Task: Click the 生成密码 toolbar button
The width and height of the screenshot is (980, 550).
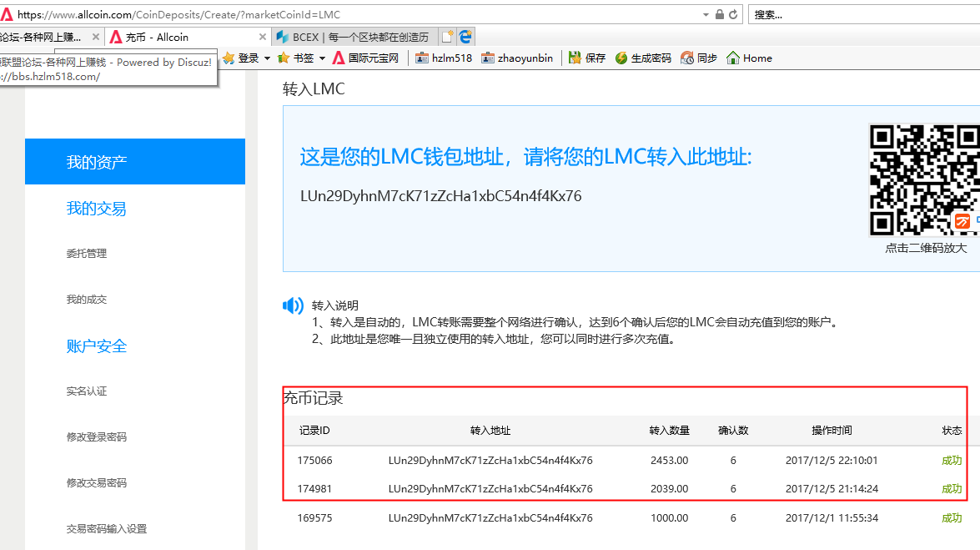Action: point(643,58)
